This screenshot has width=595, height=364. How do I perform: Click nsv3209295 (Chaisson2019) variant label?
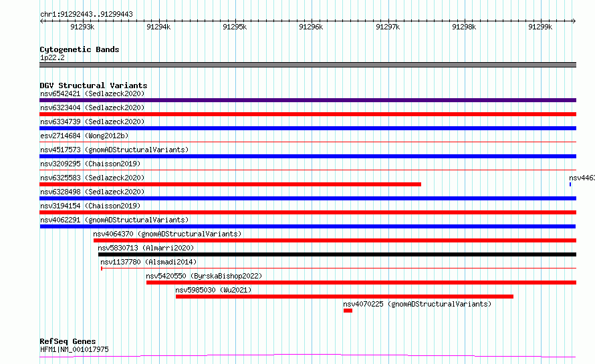(90, 164)
